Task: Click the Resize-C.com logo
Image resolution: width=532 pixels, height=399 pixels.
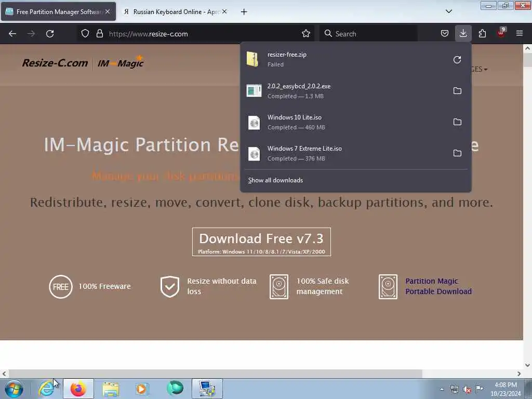Action: click(x=55, y=63)
